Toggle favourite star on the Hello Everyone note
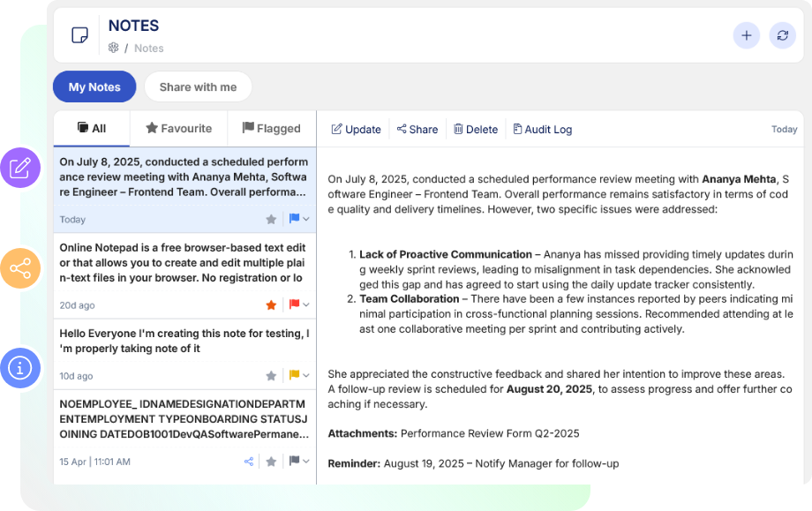This screenshot has height=511, width=812. coord(272,376)
